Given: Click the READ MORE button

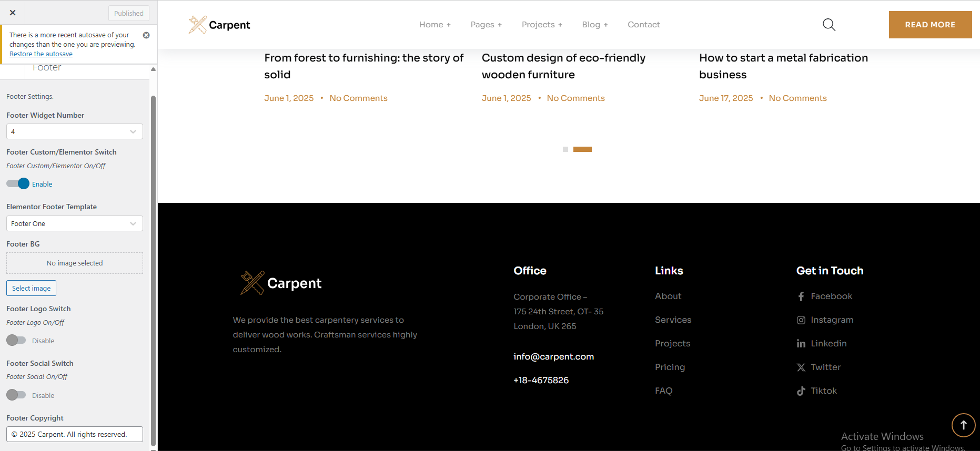Looking at the screenshot, I should [x=930, y=25].
